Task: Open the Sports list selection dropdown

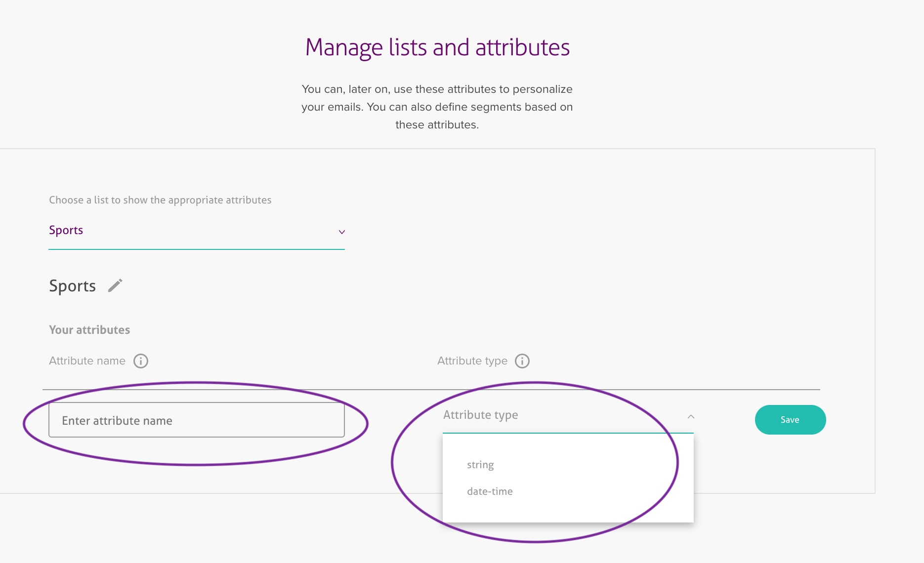Action: [196, 231]
